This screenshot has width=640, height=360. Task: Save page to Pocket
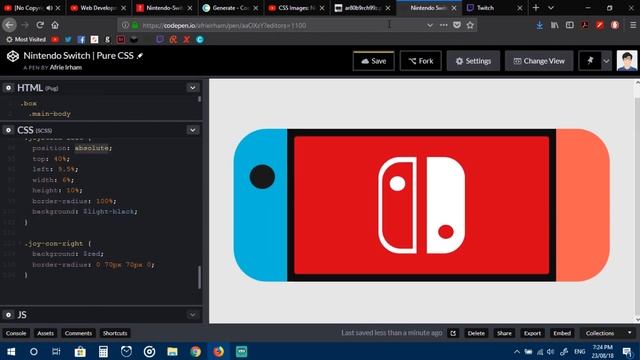pos(457,25)
